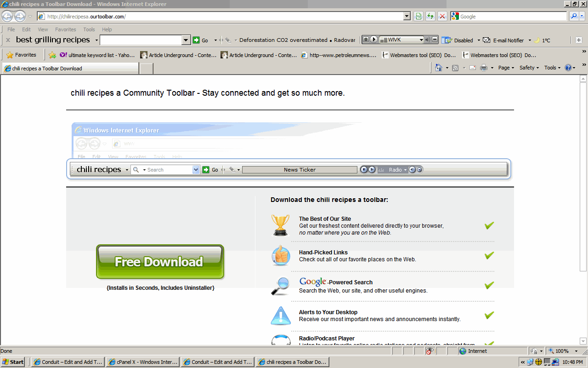The width and height of the screenshot is (588, 368).
Task: Click the Read Mail icon in command bar
Action: 472,68
